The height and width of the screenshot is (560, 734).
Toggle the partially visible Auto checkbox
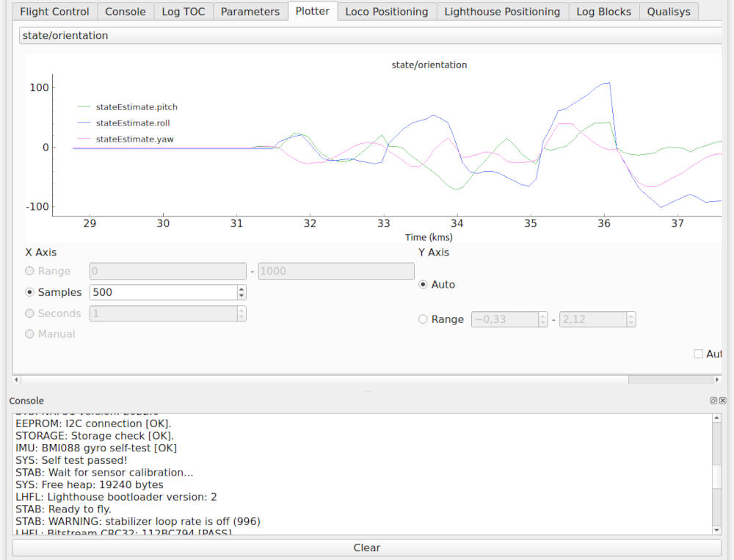click(x=699, y=354)
